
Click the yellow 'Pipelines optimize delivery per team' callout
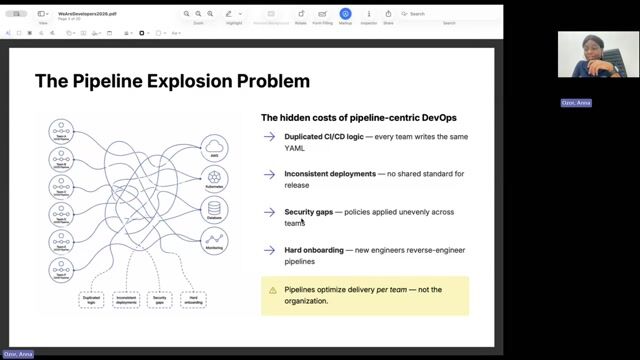365,296
